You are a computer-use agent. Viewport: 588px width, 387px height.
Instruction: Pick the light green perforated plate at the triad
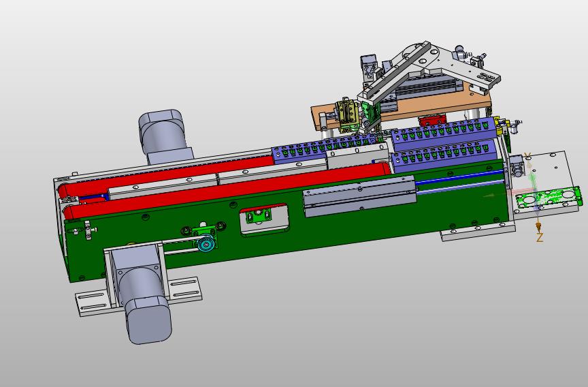pyautogui.click(x=549, y=198)
